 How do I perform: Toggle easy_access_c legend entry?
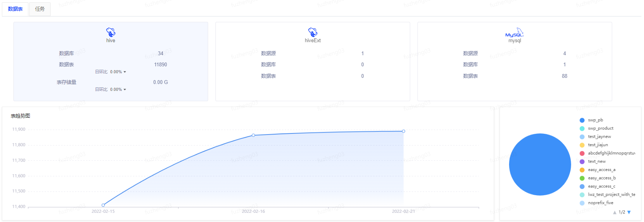(598, 186)
